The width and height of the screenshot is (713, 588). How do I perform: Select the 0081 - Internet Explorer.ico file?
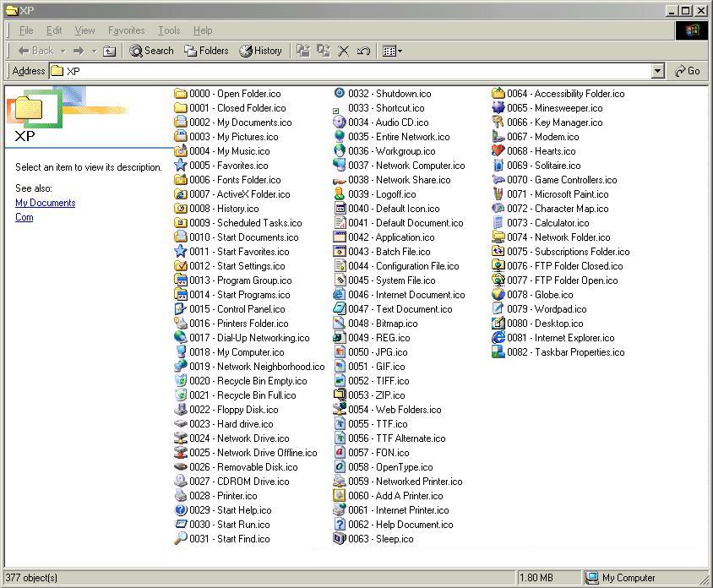tap(574, 338)
